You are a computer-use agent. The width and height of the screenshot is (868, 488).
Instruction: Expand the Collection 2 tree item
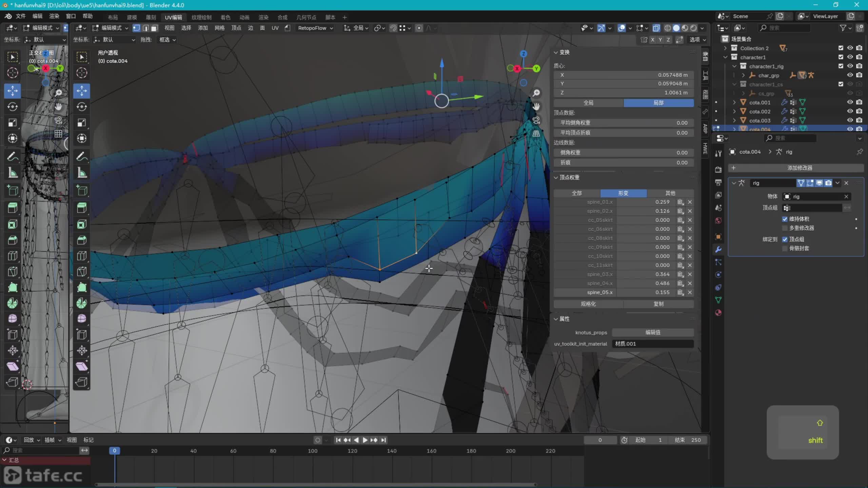coord(725,48)
